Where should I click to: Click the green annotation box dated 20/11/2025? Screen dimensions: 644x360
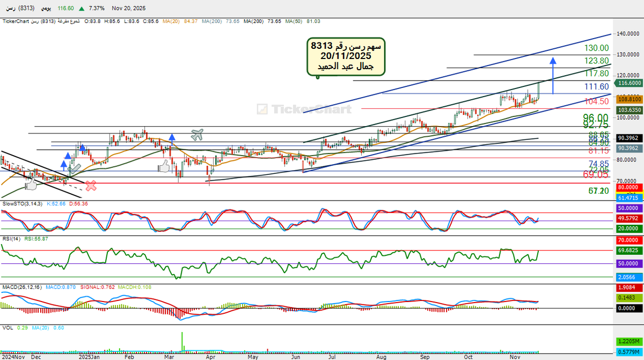pos(346,56)
